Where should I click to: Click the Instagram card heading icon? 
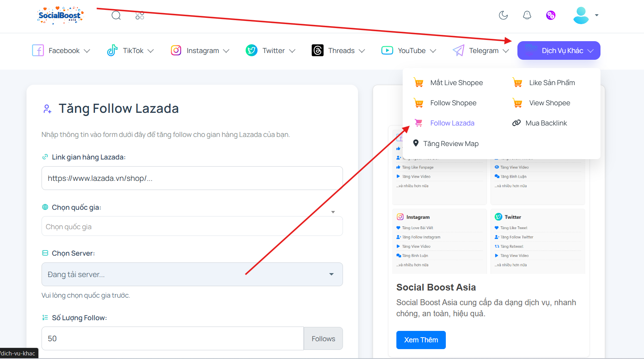point(400,217)
